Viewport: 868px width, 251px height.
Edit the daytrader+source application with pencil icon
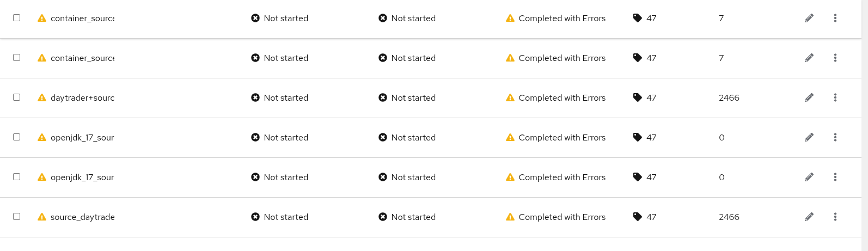tap(809, 97)
